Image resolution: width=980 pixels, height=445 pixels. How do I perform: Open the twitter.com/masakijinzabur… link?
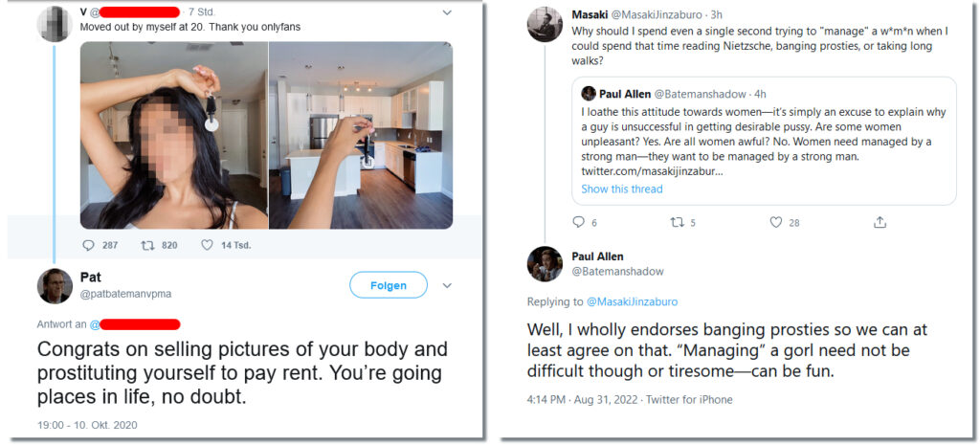click(652, 171)
